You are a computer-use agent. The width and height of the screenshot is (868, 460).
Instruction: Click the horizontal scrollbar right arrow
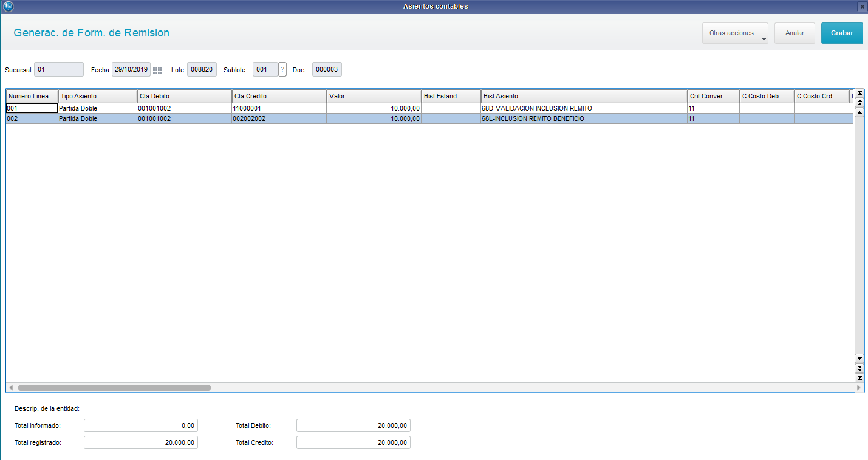coord(859,387)
